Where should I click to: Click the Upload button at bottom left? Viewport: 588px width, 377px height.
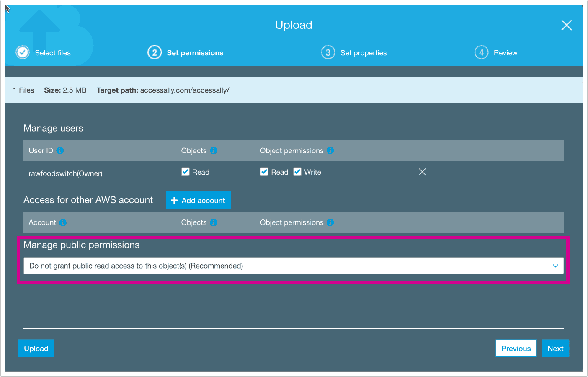pos(36,348)
